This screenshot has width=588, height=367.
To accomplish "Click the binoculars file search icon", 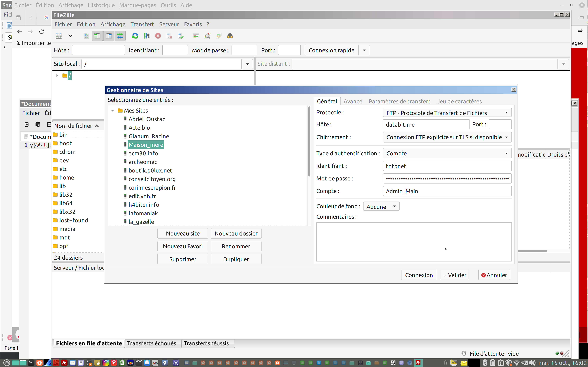I will coord(230,36).
